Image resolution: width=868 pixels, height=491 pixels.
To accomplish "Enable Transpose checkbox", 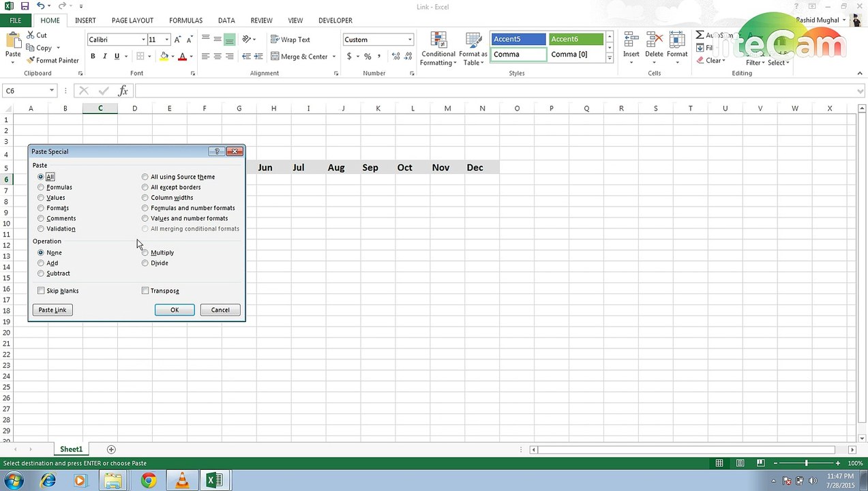I will 145,291.
